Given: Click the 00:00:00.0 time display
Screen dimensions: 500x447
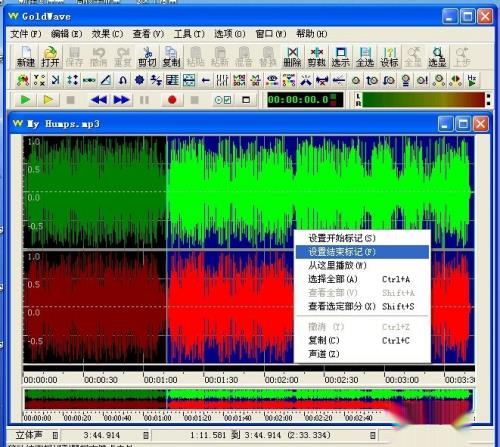Looking at the screenshot, I should tap(305, 100).
